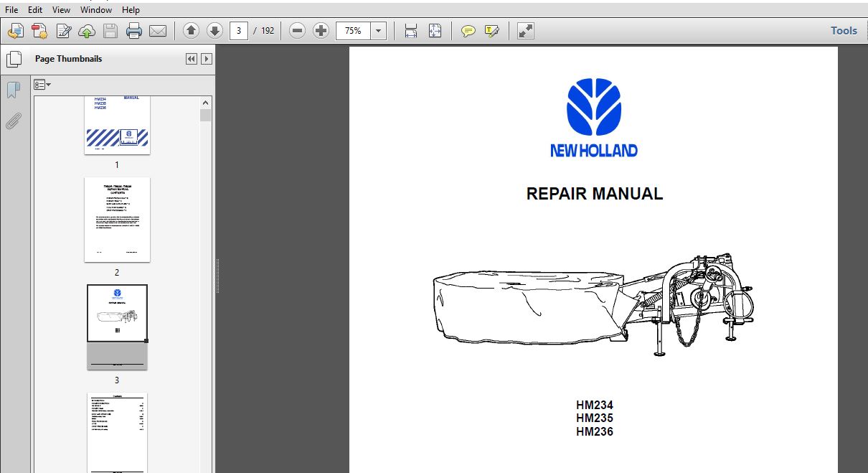
Task: Open the Attachments paperclip panel icon
Action: click(14, 121)
